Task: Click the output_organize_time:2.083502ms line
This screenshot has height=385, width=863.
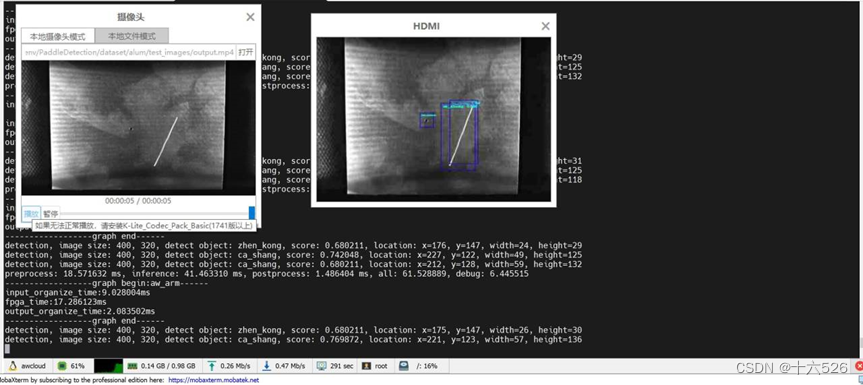Action: tap(79, 311)
